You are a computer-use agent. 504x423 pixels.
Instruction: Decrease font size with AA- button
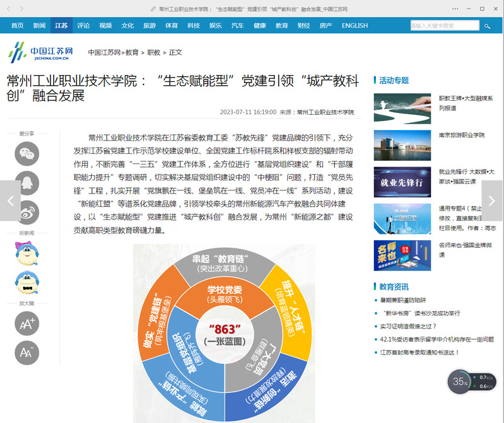click(x=26, y=352)
